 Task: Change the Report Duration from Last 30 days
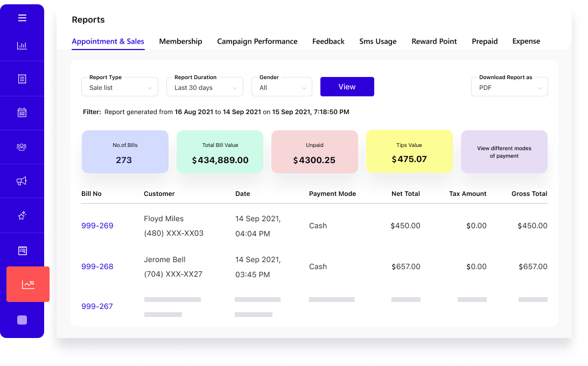pyautogui.click(x=205, y=87)
